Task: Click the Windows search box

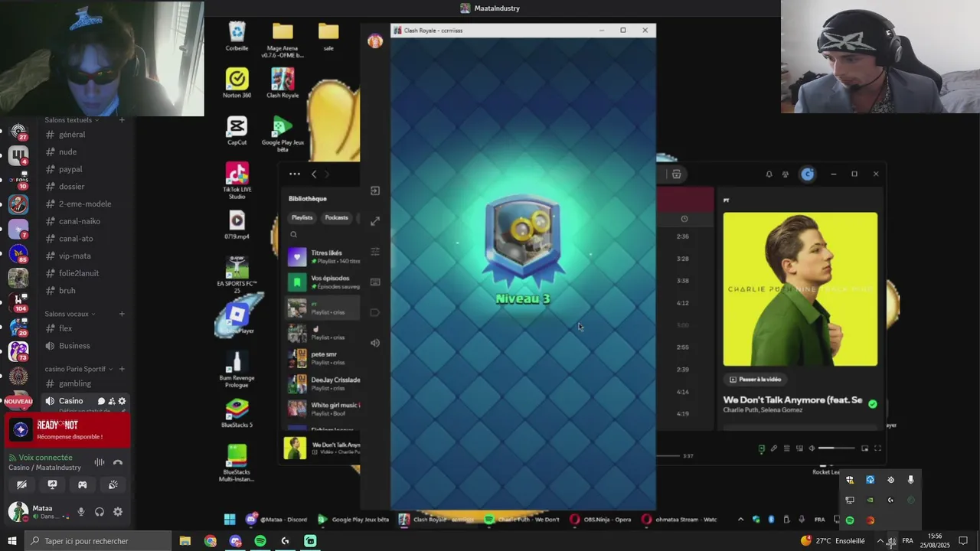Action: (x=100, y=541)
